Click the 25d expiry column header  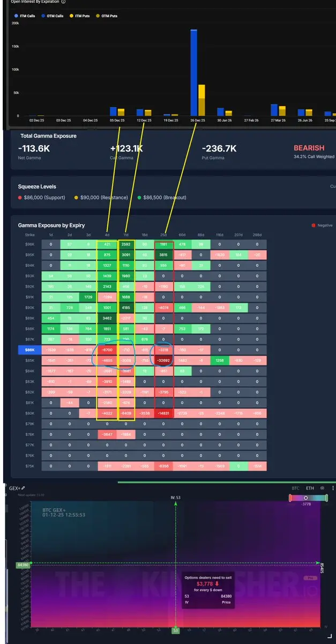[163, 235]
